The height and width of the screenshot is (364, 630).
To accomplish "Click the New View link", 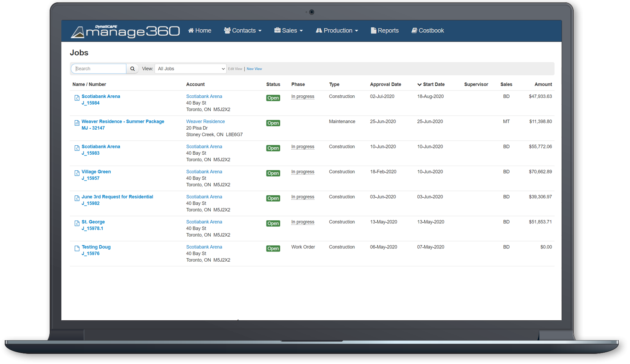I will tap(254, 69).
